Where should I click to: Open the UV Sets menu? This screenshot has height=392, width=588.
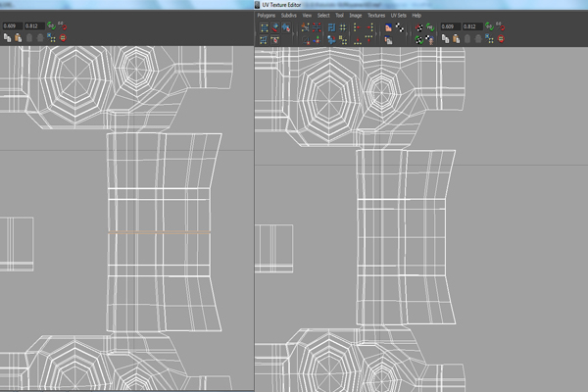tap(398, 16)
